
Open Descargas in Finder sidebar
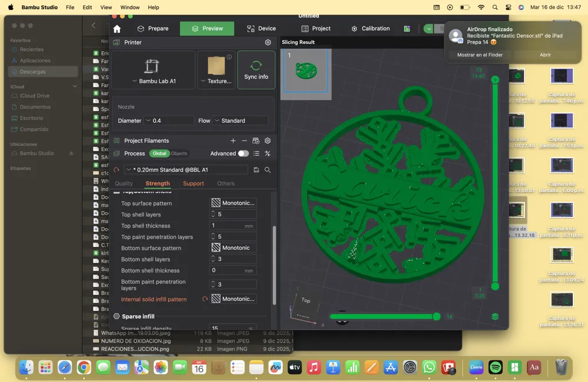pyautogui.click(x=43, y=72)
